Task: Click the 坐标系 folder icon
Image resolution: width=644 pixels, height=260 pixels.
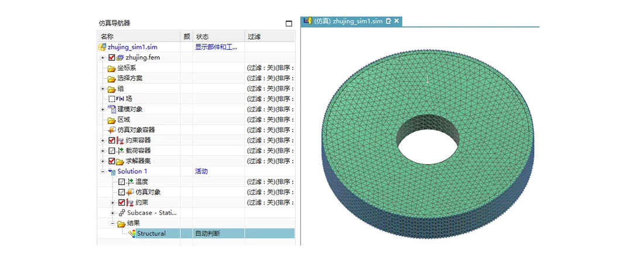Action: (111, 68)
